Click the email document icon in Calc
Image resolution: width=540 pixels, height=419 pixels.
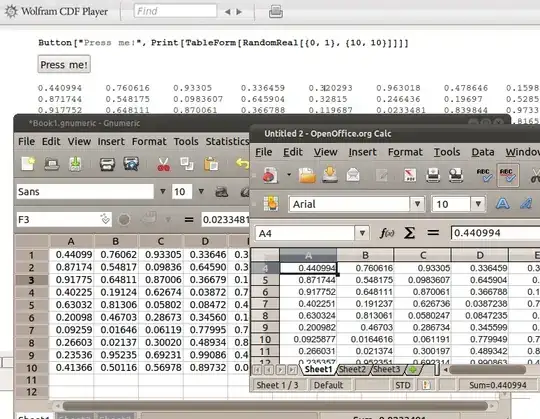coord(353,175)
